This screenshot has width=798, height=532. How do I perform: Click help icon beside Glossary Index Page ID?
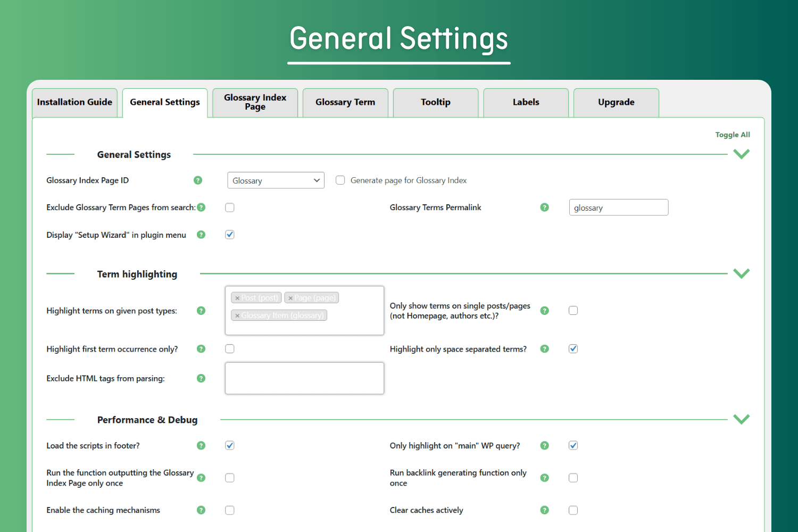tap(198, 180)
